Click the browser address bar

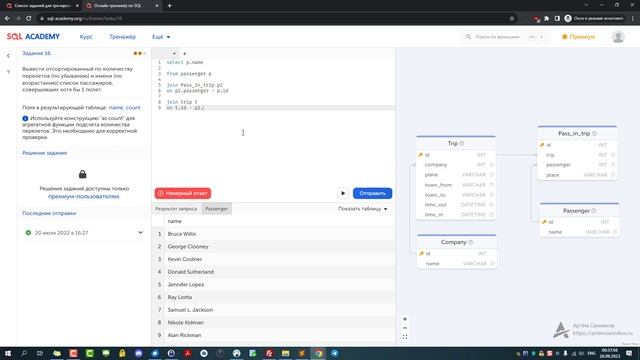(273, 18)
